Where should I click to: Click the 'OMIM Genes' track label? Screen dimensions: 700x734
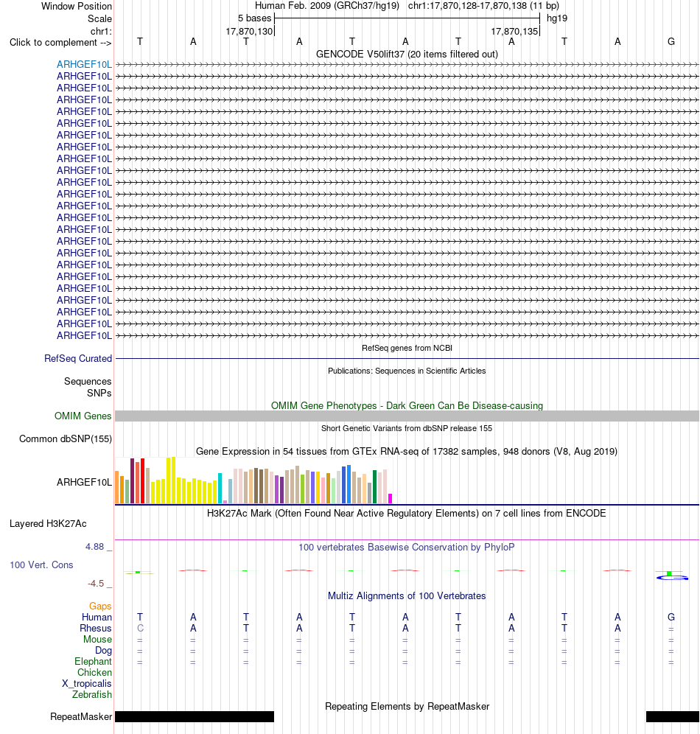[x=83, y=416]
